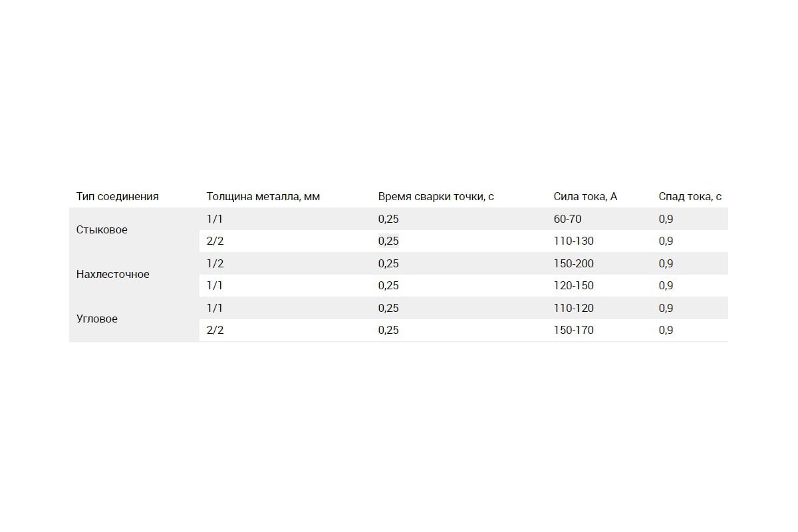This screenshot has height=532, width=798.
Task: Click the 'Толщина металла, мм' column header
Action: pos(263,196)
